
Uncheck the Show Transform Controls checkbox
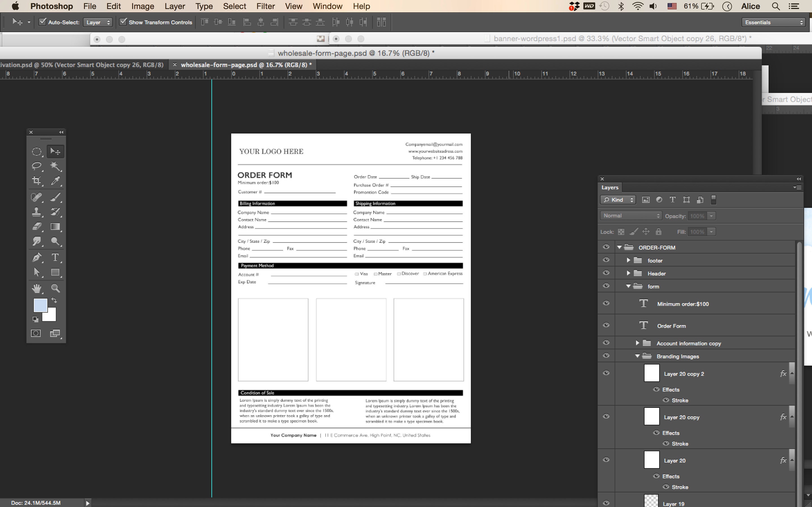(x=124, y=22)
